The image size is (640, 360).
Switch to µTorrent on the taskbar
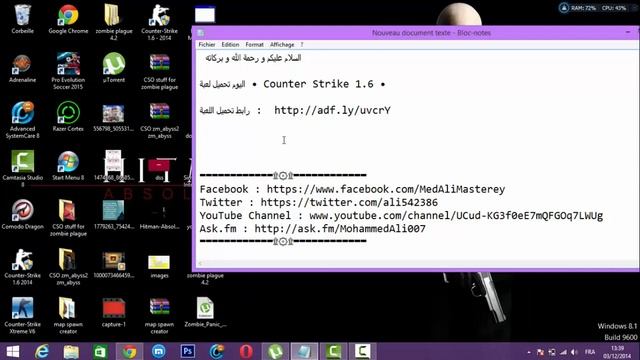click(x=275, y=351)
